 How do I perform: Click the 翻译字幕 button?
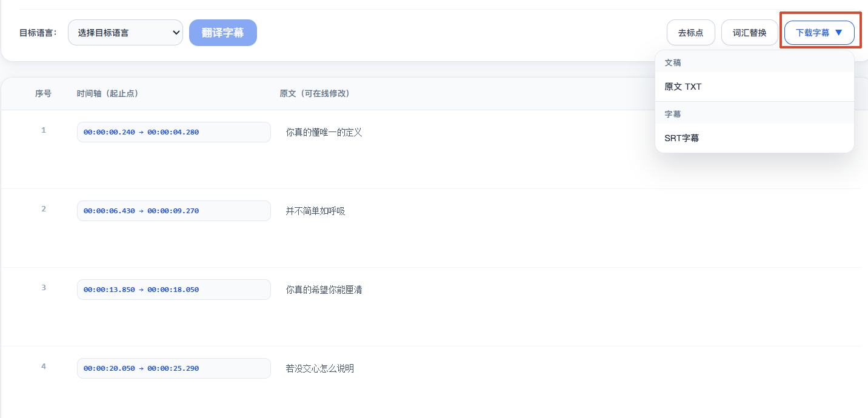click(223, 33)
